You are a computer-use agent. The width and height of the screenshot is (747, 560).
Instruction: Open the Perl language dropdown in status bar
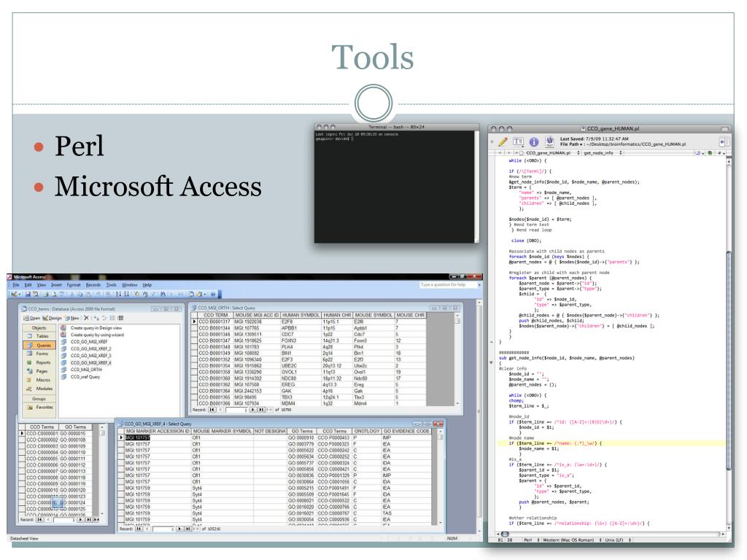(x=532, y=540)
